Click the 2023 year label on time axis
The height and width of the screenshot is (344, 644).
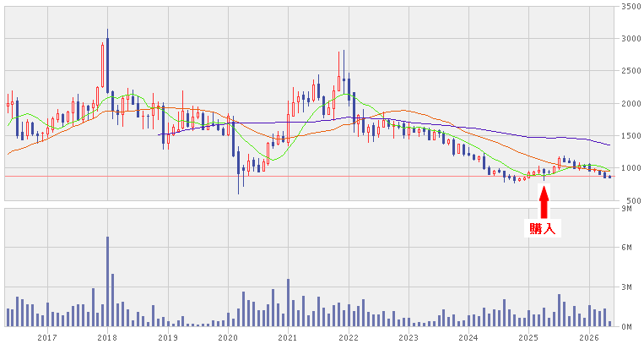[x=409, y=338]
